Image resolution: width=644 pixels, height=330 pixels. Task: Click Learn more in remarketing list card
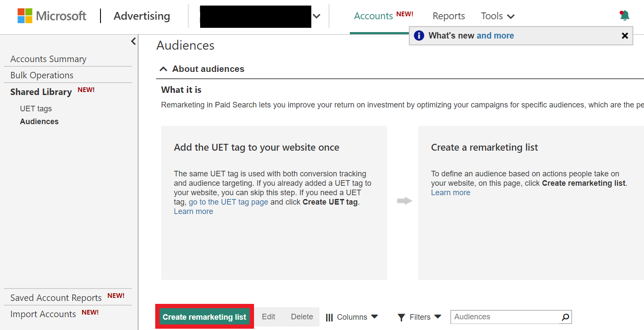tap(451, 193)
